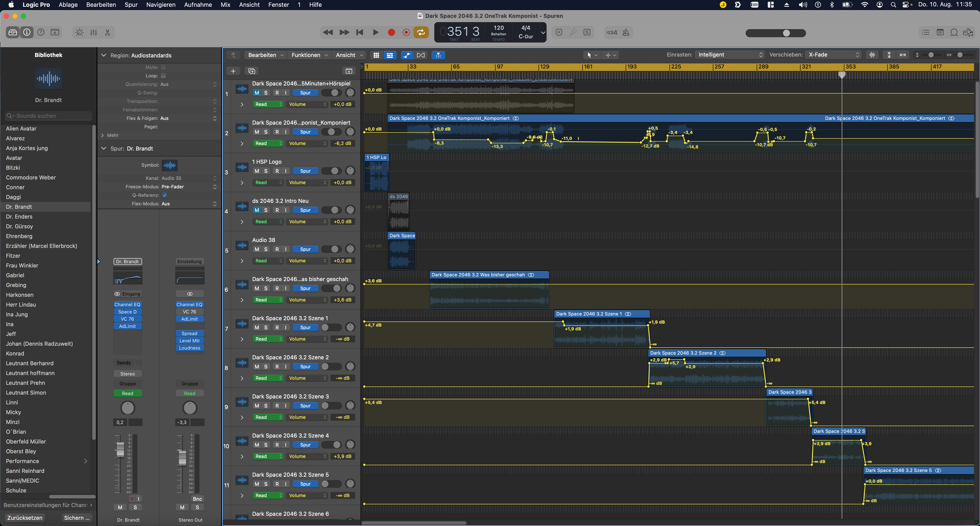Collapse the Region Audiostandards section
This screenshot has width=980, height=526.
(x=104, y=55)
